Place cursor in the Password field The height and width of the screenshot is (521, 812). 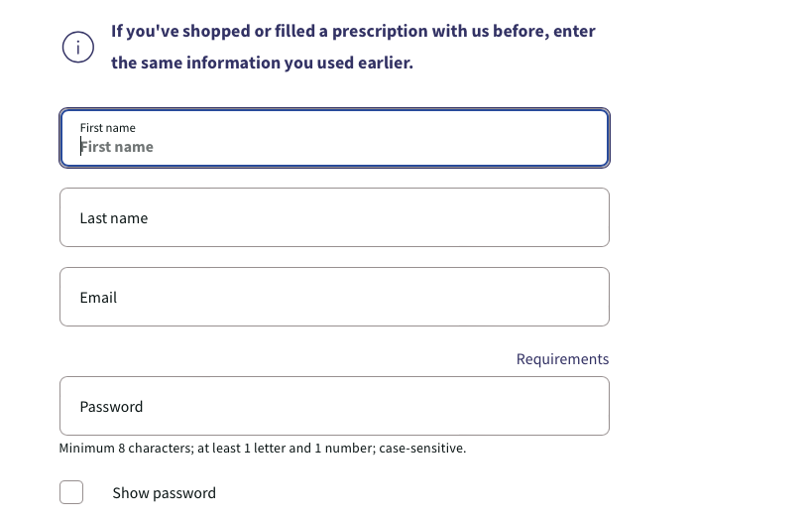(334, 406)
